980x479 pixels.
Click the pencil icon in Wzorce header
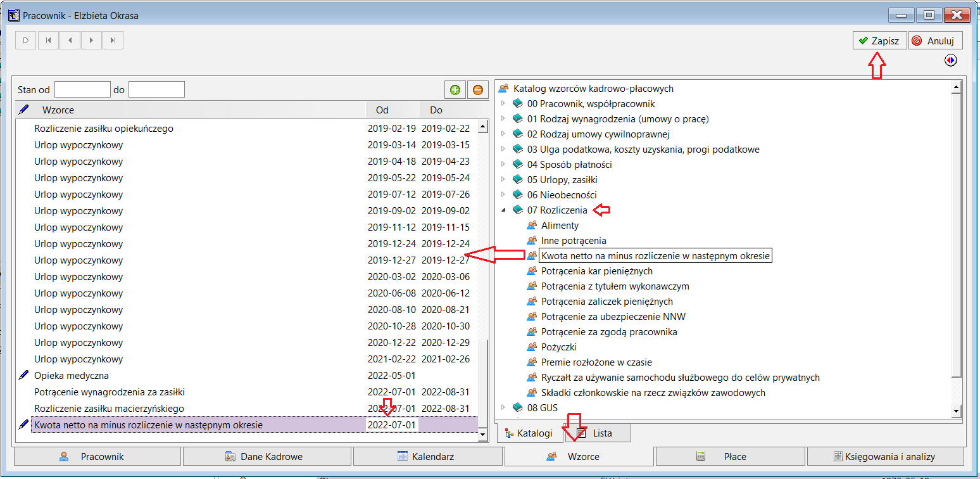click(24, 110)
